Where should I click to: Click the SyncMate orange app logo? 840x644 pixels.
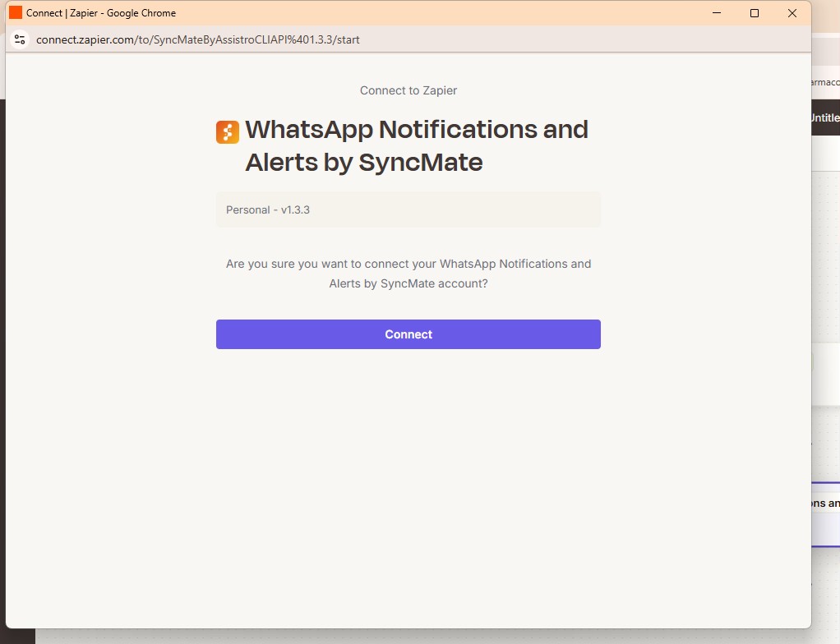point(228,132)
